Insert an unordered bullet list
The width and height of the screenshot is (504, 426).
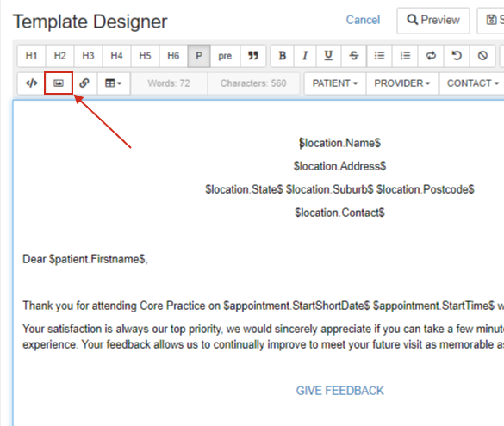379,56
